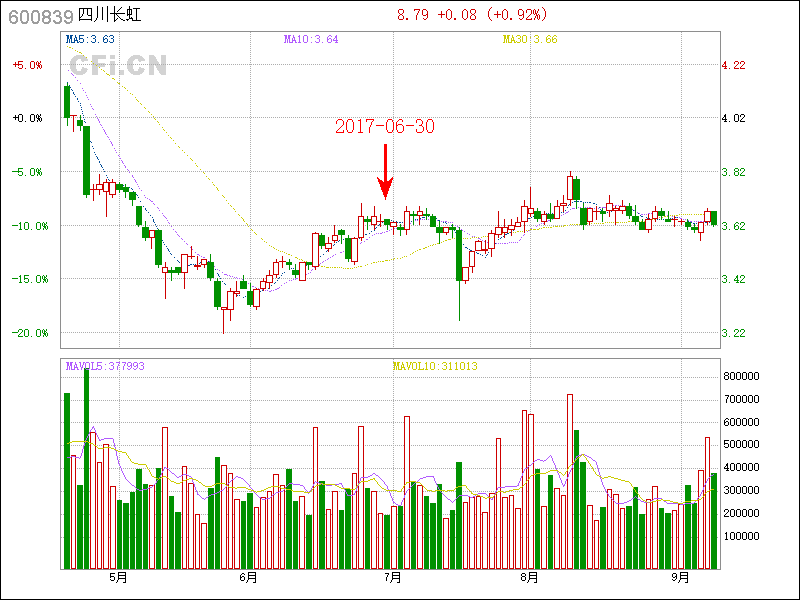Screen dimensions: 800x600
Task: Click the 3.62 price axis label
Action: point(734,226)
